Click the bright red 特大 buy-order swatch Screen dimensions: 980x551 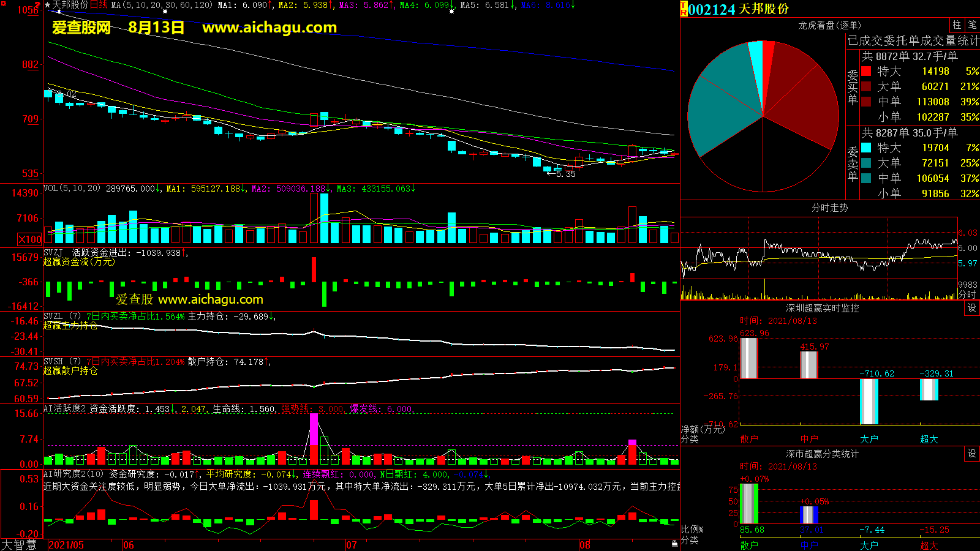pos(866,71)
